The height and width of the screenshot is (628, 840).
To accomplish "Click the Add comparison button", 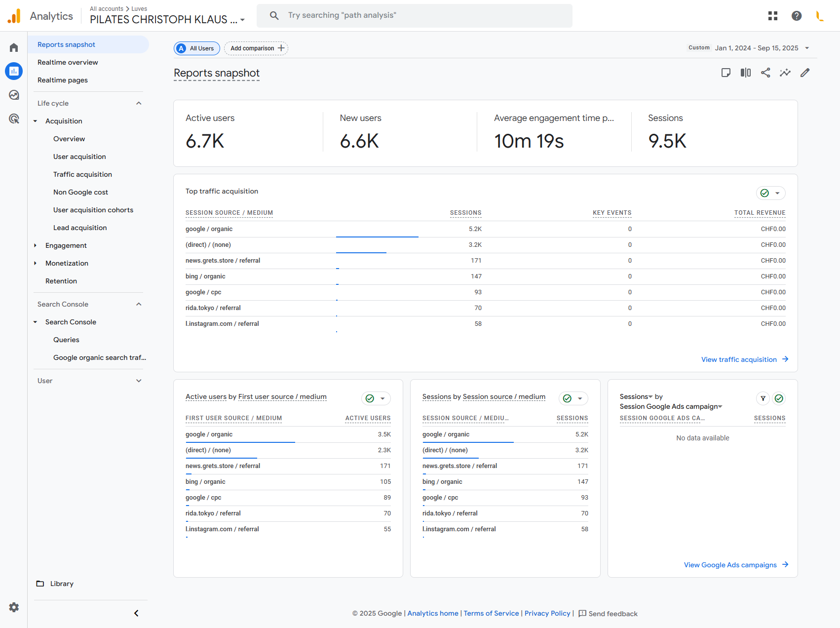I will [256, 48].
